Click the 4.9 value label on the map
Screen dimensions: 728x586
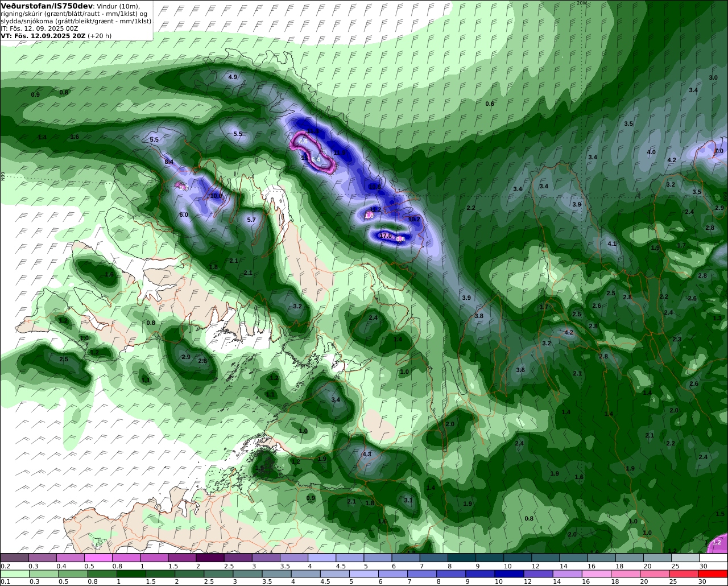pos(233,77)
